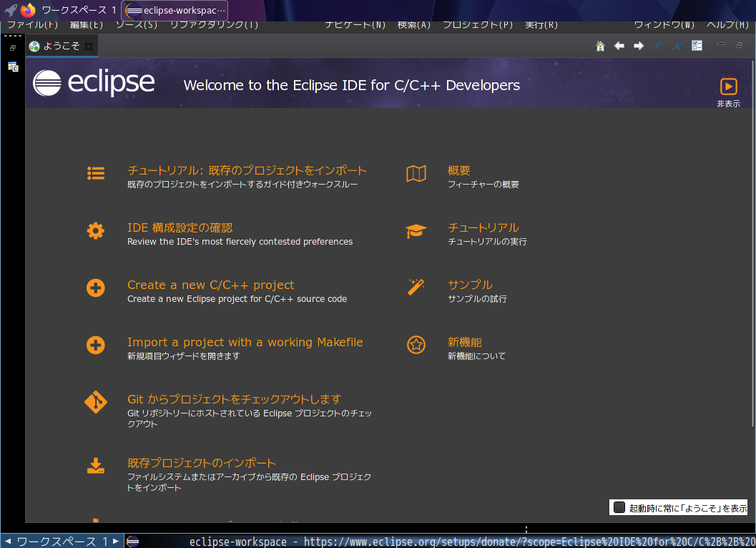This screenshot has height=548, width=756.
Task: Click plus icon beside Create a new C/C++ project
Action: (x=95, y=288)
